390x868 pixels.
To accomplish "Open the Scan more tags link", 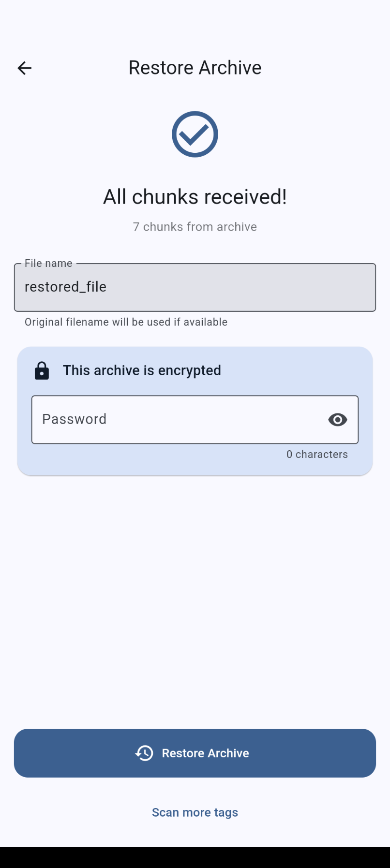I will click(195, 812).
